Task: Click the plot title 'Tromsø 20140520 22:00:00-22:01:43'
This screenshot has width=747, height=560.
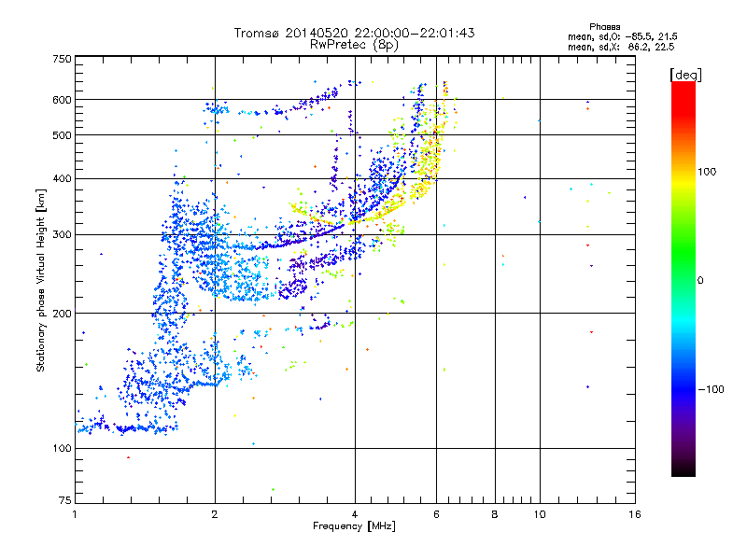Action: click(x=354, y=33)
